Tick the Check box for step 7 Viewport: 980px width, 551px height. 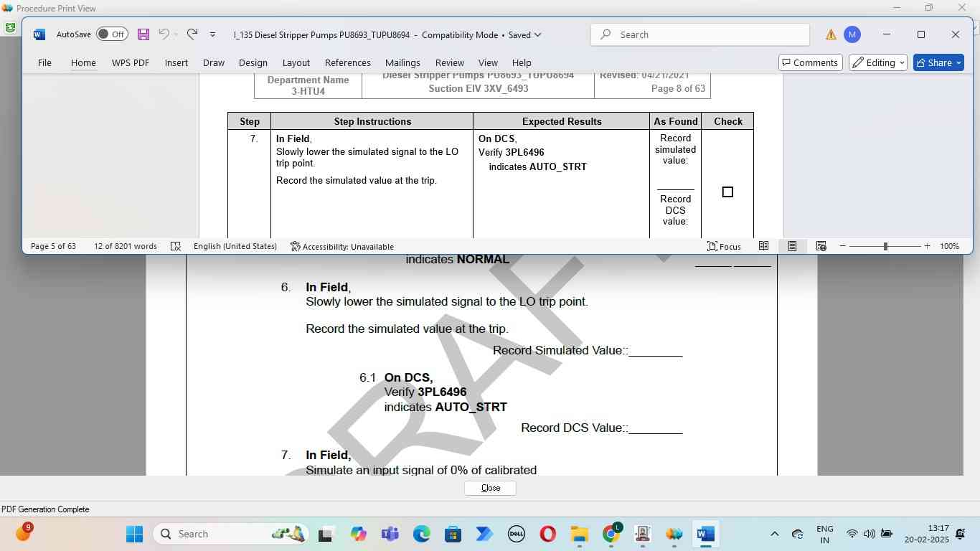pos(727,192)
